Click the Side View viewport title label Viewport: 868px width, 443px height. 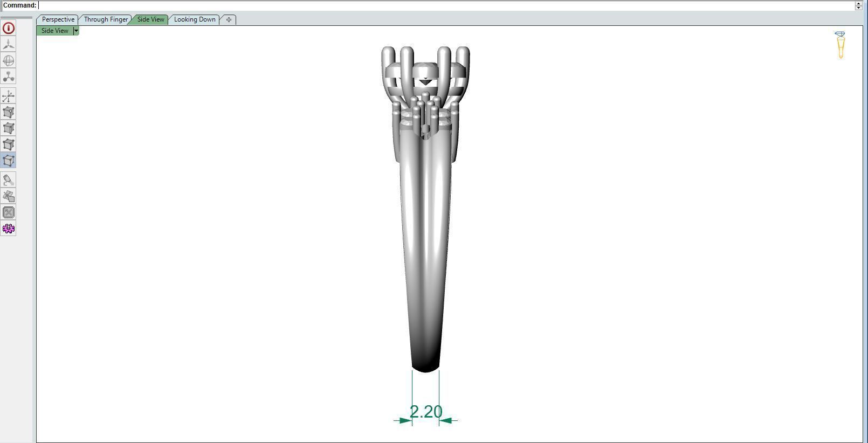[x=55, y=31]
